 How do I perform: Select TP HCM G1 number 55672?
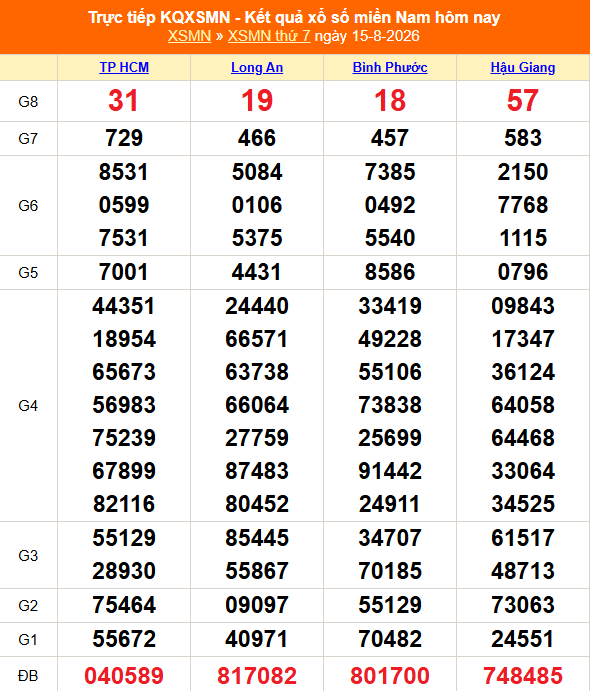click(x=124, y=639)
